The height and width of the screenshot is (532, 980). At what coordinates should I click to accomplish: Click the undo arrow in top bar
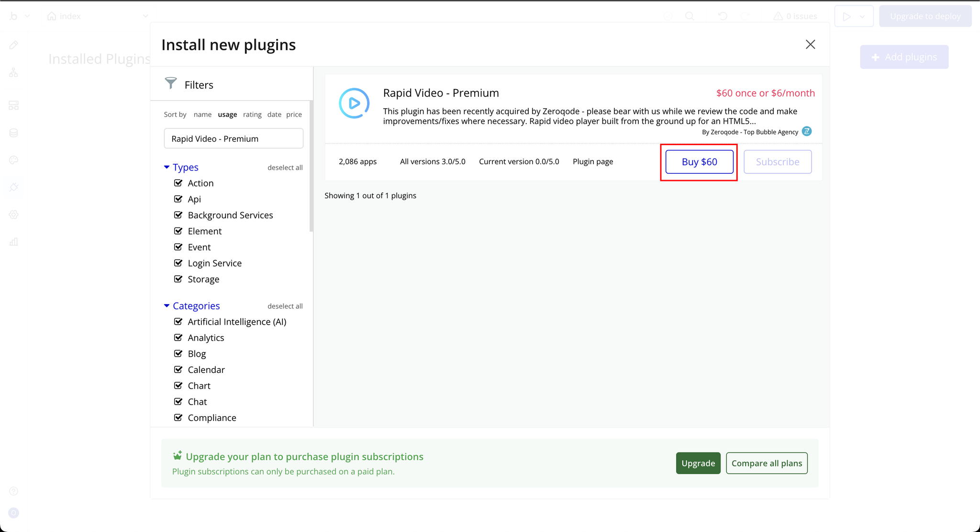tap(723, 16)
